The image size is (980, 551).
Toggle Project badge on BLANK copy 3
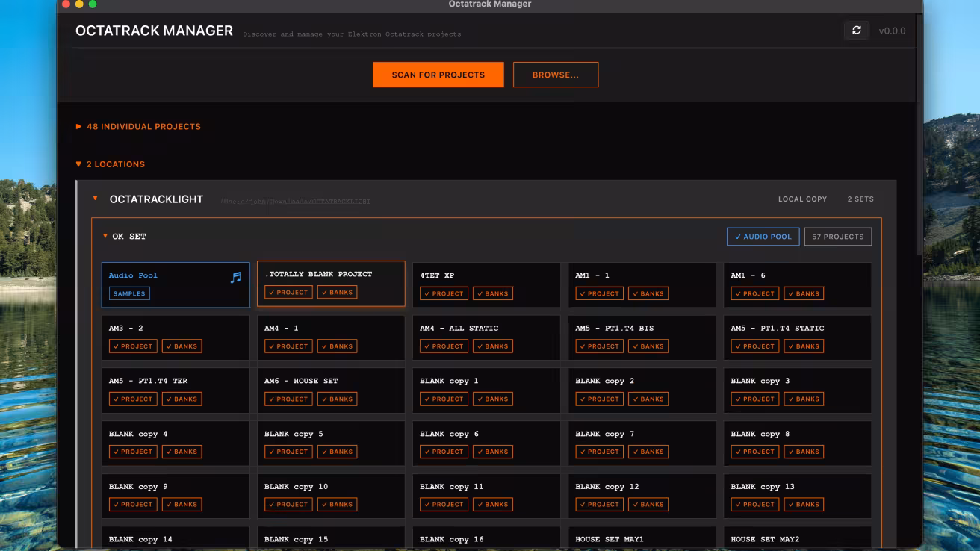pyautogui.click(x=754, y=399)
